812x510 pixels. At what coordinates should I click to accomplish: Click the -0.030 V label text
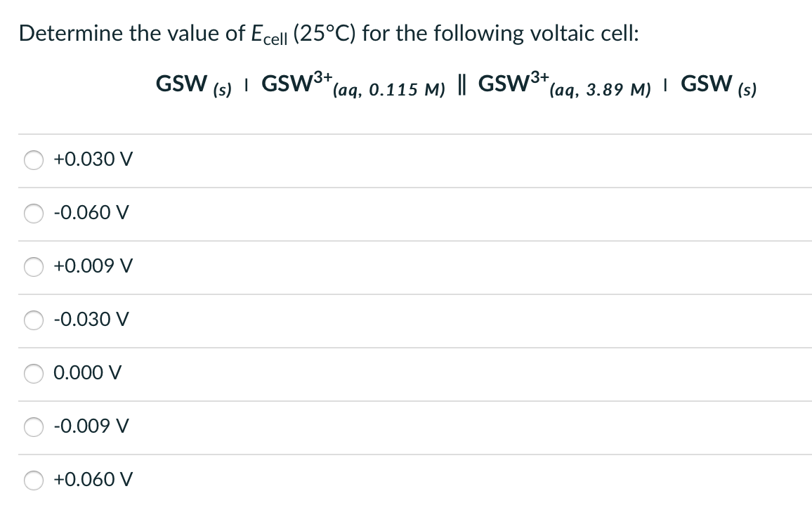[90, 320]
